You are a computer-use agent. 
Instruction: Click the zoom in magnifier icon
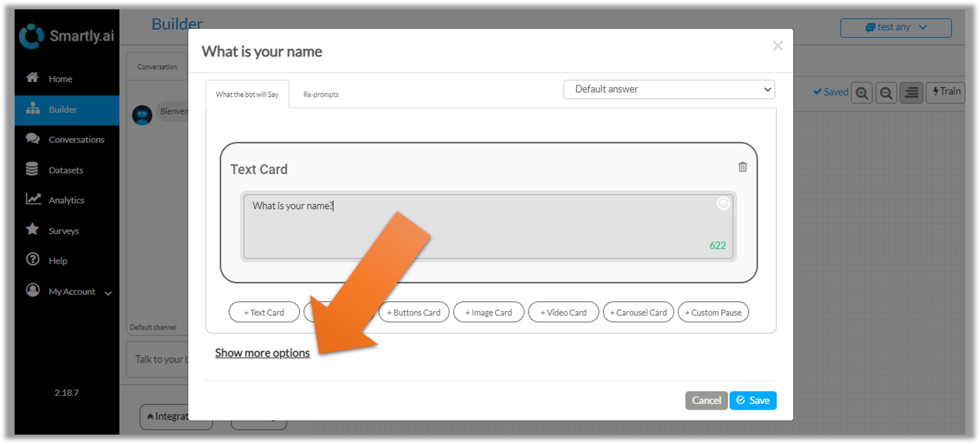(862, 93)
